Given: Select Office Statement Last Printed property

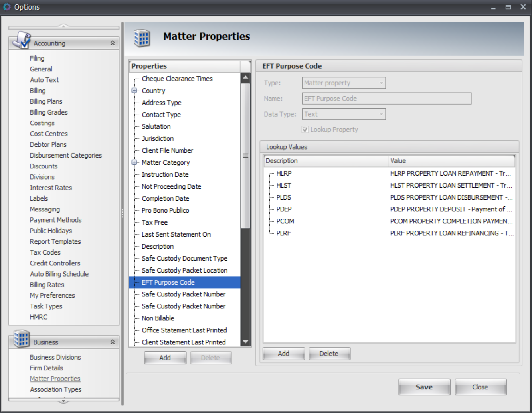Looking at the screenshot, I should pos(184,330).
